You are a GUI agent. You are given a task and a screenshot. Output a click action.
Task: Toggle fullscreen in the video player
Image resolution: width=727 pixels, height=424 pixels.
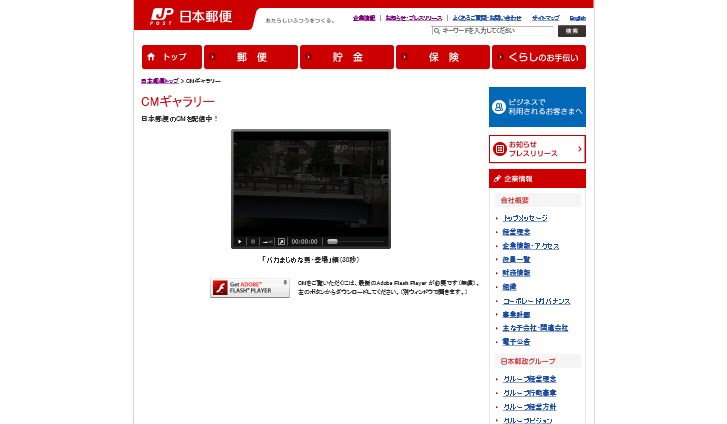(x=281, y=242)
